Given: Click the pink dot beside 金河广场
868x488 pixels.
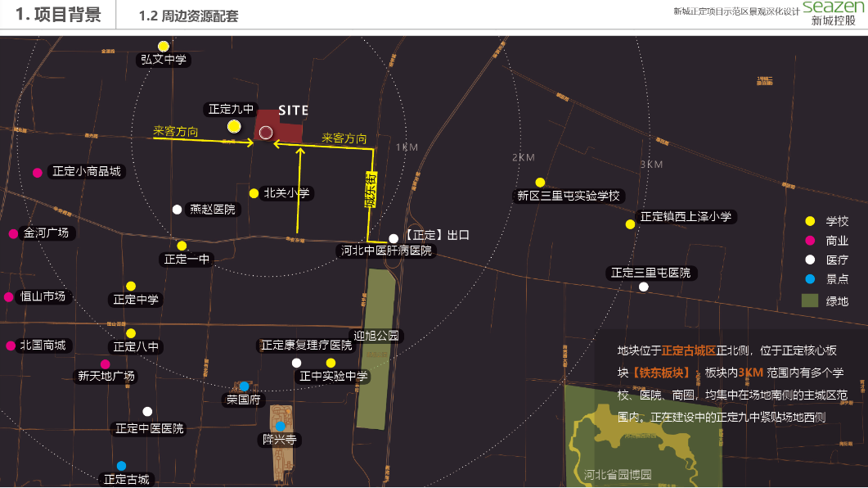Looking at the screenshot, I should tap(13, 233).
